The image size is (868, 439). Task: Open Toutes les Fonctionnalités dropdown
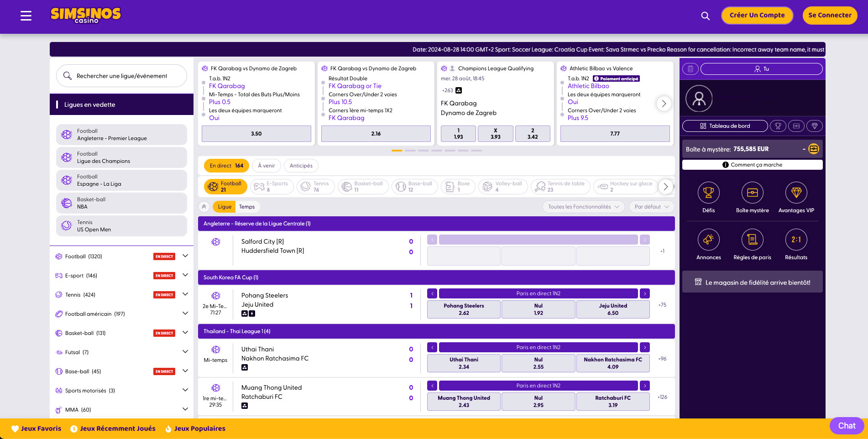coord(583,207)
